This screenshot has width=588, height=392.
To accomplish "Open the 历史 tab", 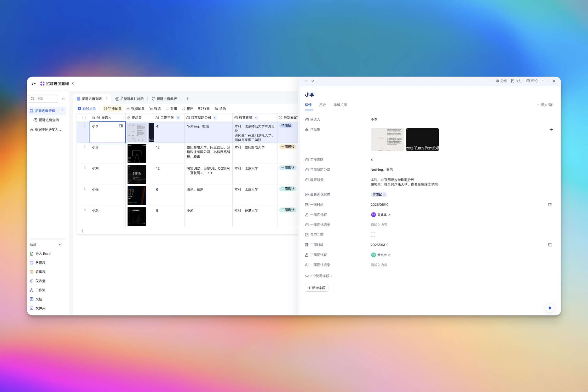I will pos(322,105).
